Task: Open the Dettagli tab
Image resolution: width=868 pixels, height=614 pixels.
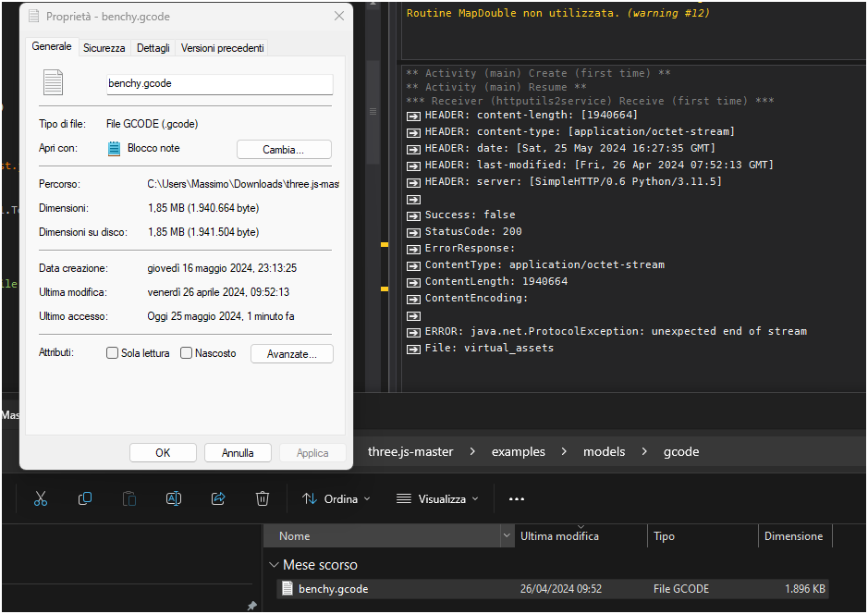Action: click(153, 48)
